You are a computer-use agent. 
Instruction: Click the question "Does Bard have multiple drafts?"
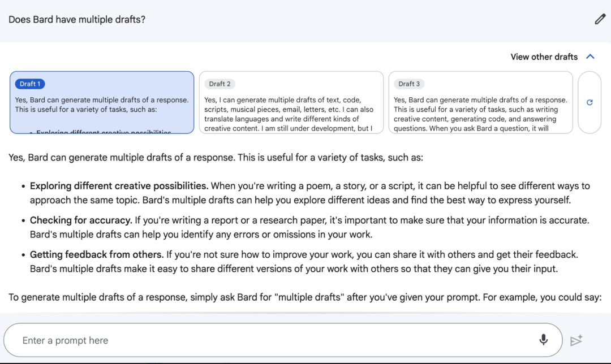pyautogui.click(x=77, y=19)
